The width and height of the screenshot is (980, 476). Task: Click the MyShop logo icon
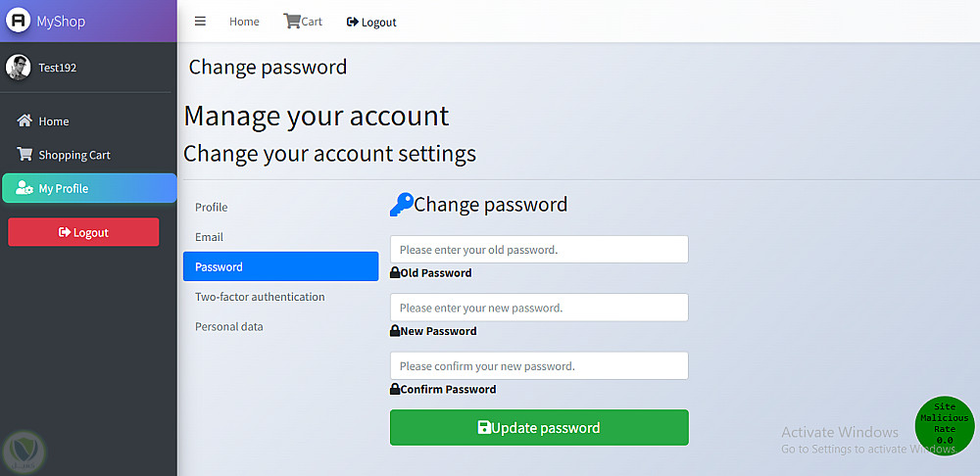pyautogui.click(x=19, y=21)
